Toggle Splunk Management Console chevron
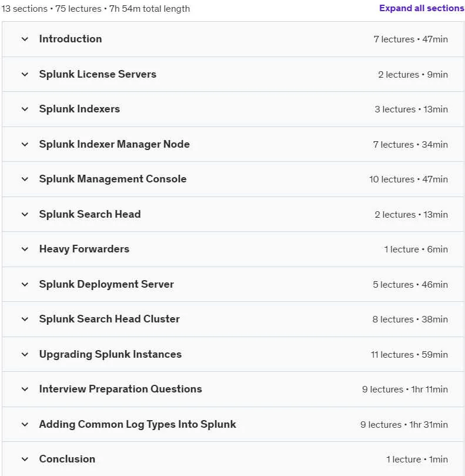 pos(25,179)
